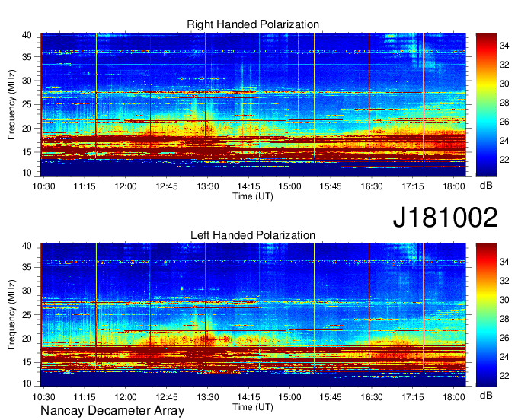This screenshot has height=420, width=518.
Task: Click the 35 tick on the lower frequency axis
Action: 27,267
